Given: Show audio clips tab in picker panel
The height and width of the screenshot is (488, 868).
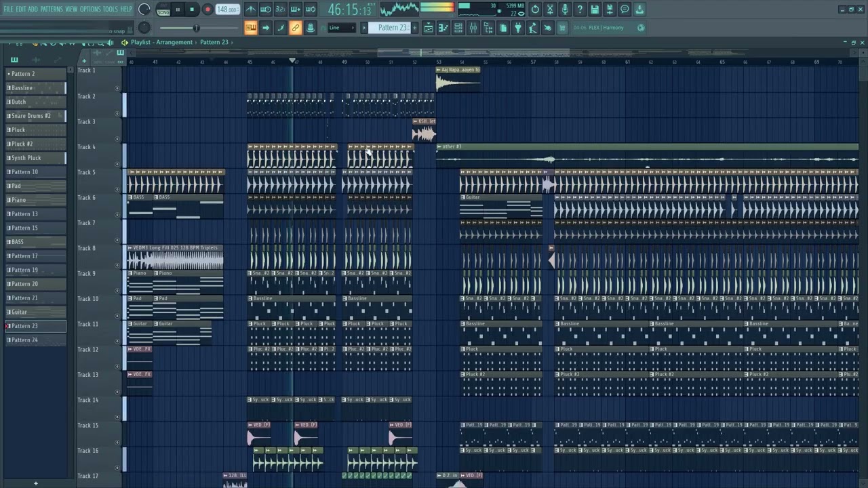Looking at the screenshot, I should coord(36,60).
